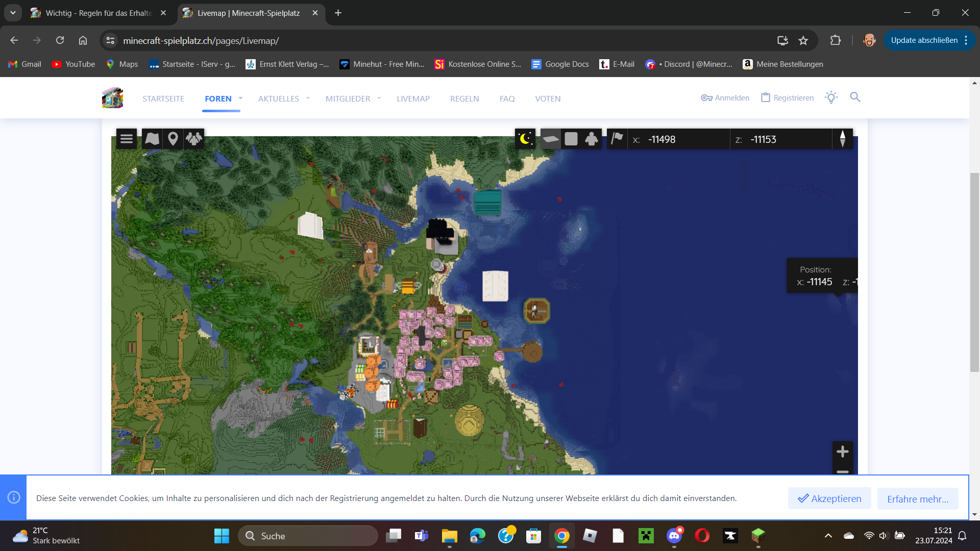Click the map compass north arrow
The image size is (980, 551).
843,139
